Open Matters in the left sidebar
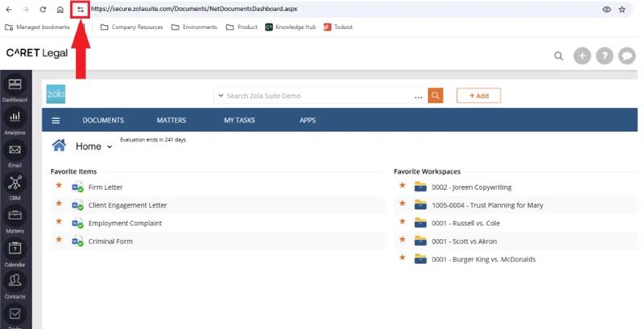The image size is (644, 329). click(x=14, y=220)
